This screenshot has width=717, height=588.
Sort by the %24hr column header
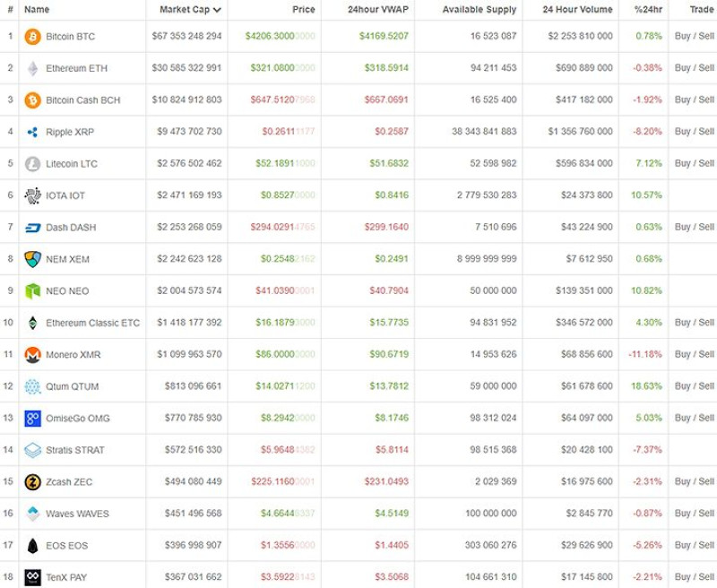(648, 10)
